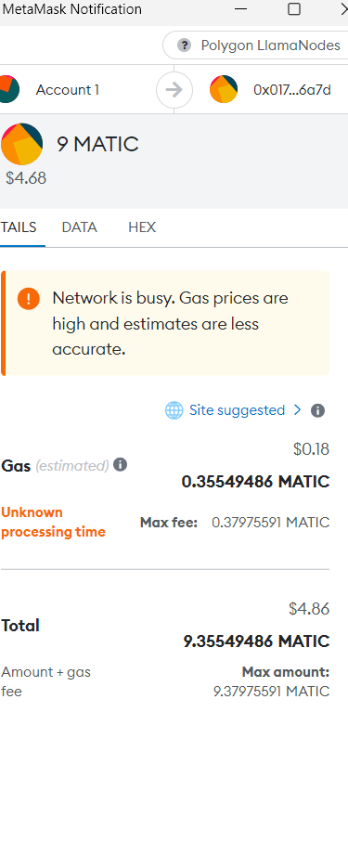Screen dimensions: 348x868
Task: Expand the Site suggested chevron arrow
Action: tap(297, 409)
